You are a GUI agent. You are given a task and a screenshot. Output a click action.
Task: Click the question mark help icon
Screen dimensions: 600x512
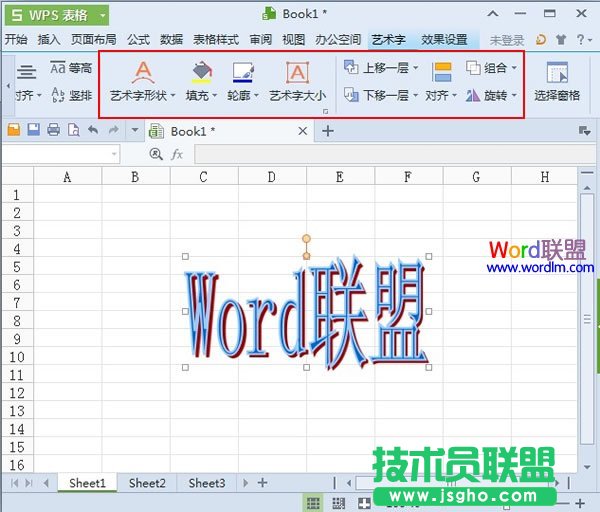pos(581,39)
